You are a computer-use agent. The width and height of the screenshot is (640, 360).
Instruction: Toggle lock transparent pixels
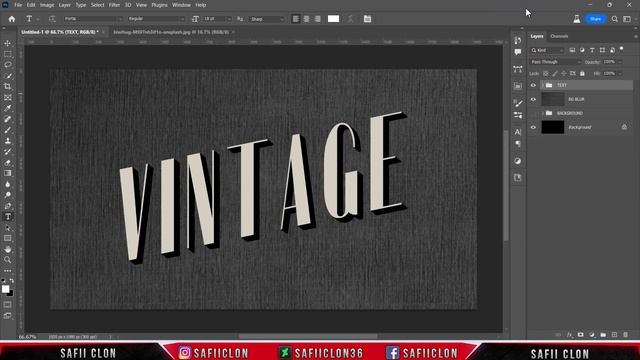click(546, 73)
